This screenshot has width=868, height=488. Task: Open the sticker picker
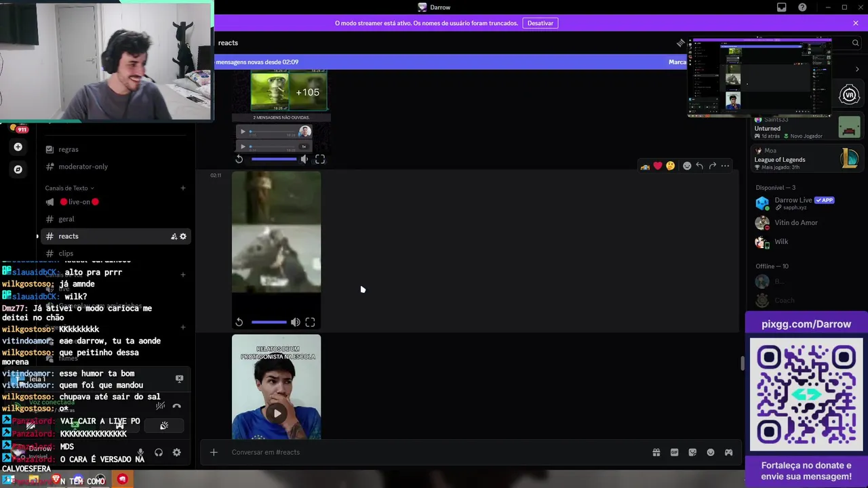692,452
